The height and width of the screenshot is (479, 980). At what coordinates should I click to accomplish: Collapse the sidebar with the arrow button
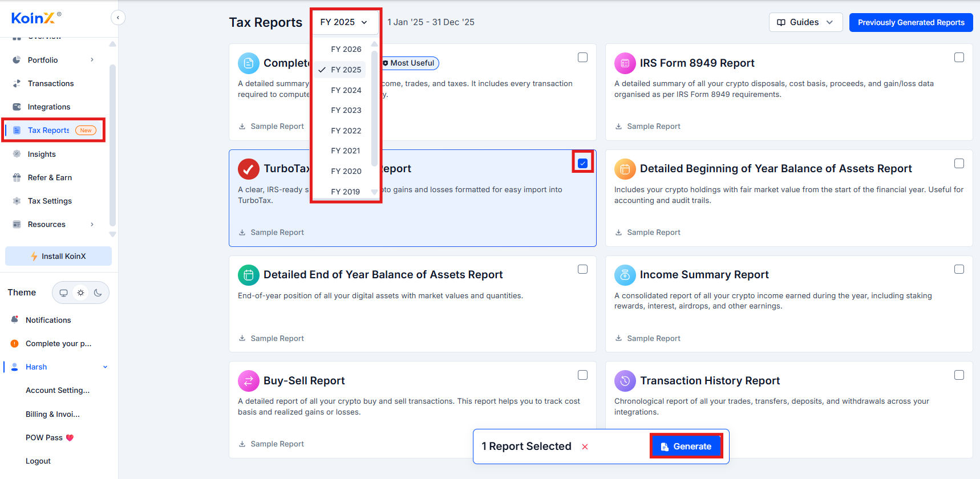point(118,18)
